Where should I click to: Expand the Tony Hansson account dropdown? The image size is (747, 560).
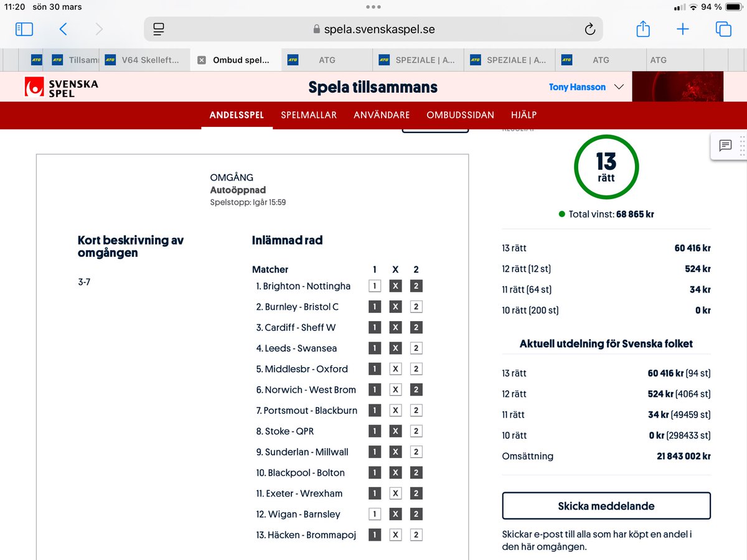click(x=586, y=87)
